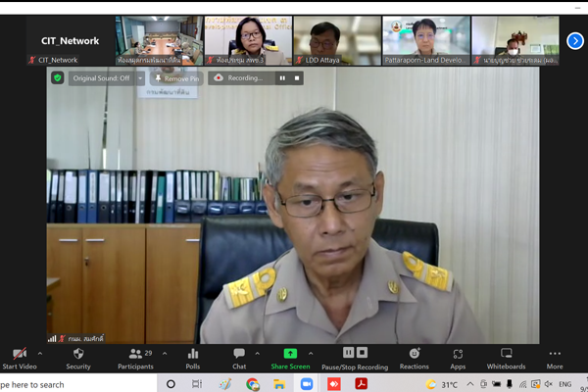Click Start Video camera icon
Screen dimensions: 588x392
point(20,354)
